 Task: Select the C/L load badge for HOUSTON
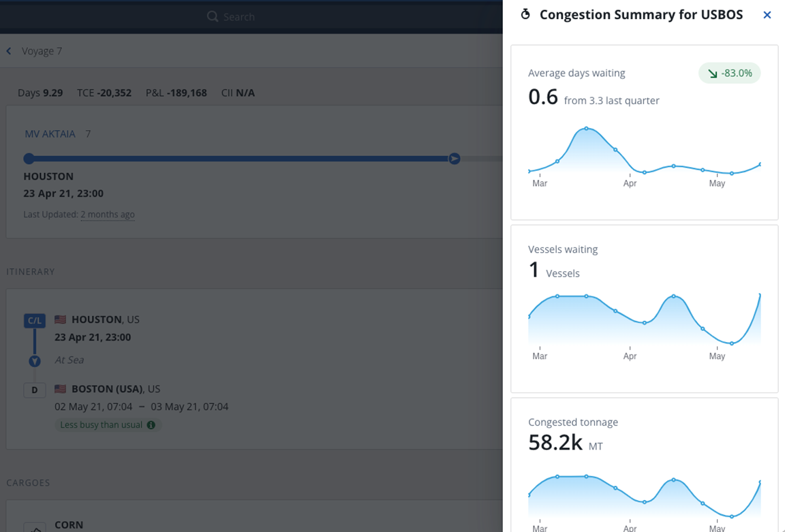click(35, 320)
